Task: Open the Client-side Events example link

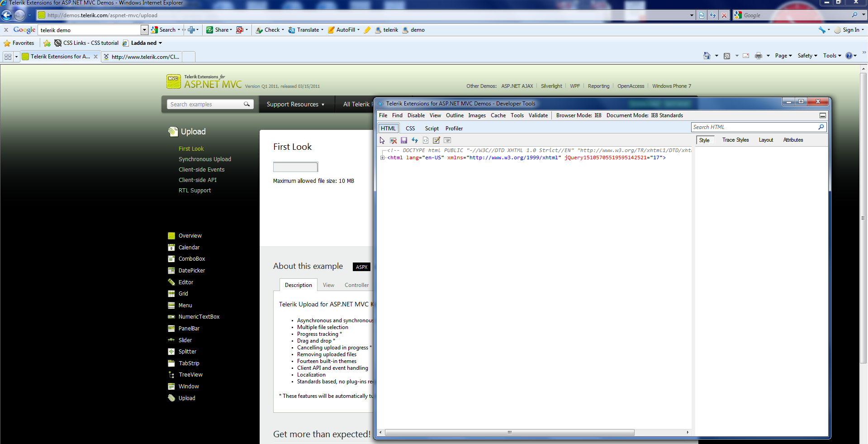Action: click(201, 170)
